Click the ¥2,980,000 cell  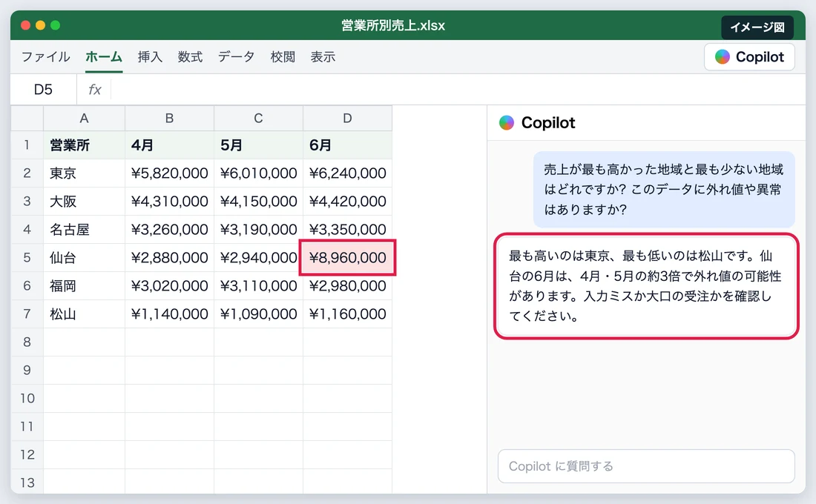pyautogui.click(x=347, y=285)
